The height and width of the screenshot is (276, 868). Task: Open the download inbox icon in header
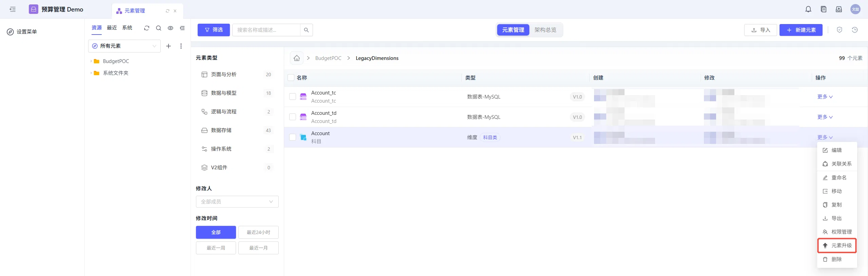(x=839, y=9)
